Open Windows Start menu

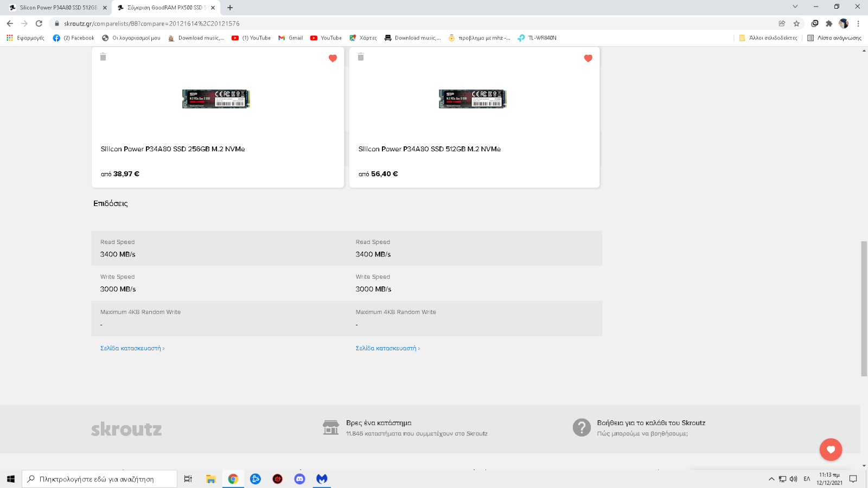[10, 479]
